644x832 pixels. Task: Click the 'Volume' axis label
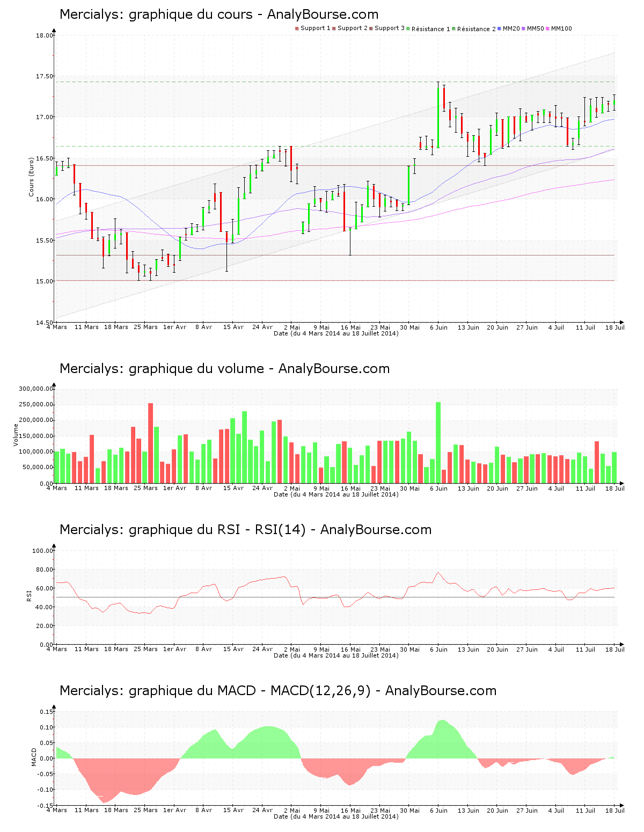coord(16,435)
